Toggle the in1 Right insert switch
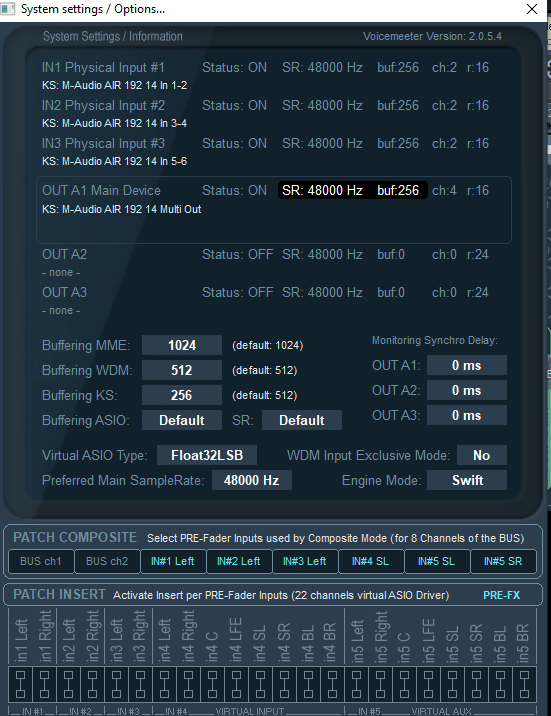The image size is (551, 716). tap(44, 684)
